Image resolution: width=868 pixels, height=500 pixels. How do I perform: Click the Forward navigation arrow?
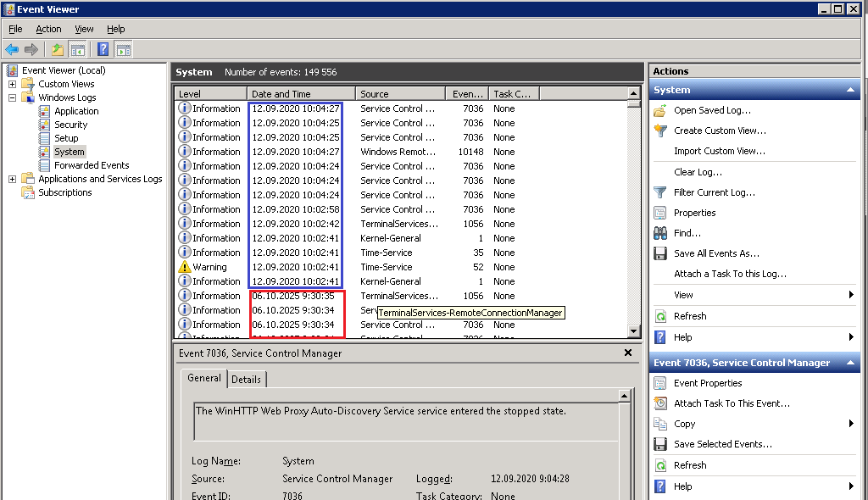(31, 48)
